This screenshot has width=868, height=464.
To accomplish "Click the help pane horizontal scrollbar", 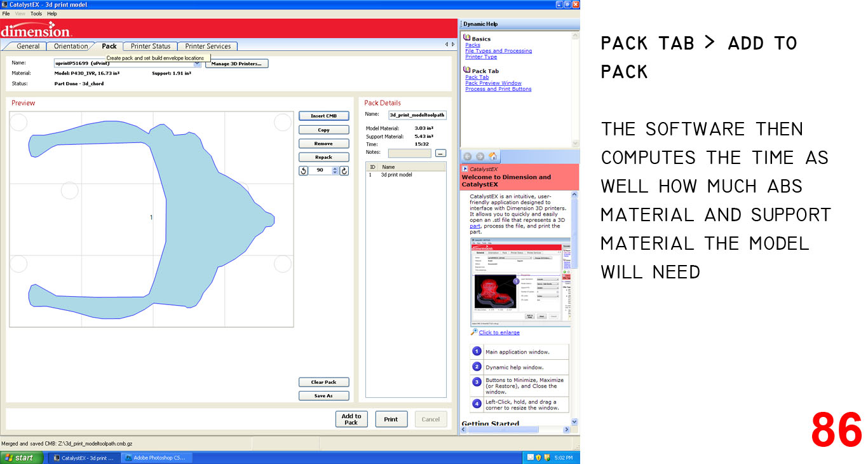I will click(515, 430).
